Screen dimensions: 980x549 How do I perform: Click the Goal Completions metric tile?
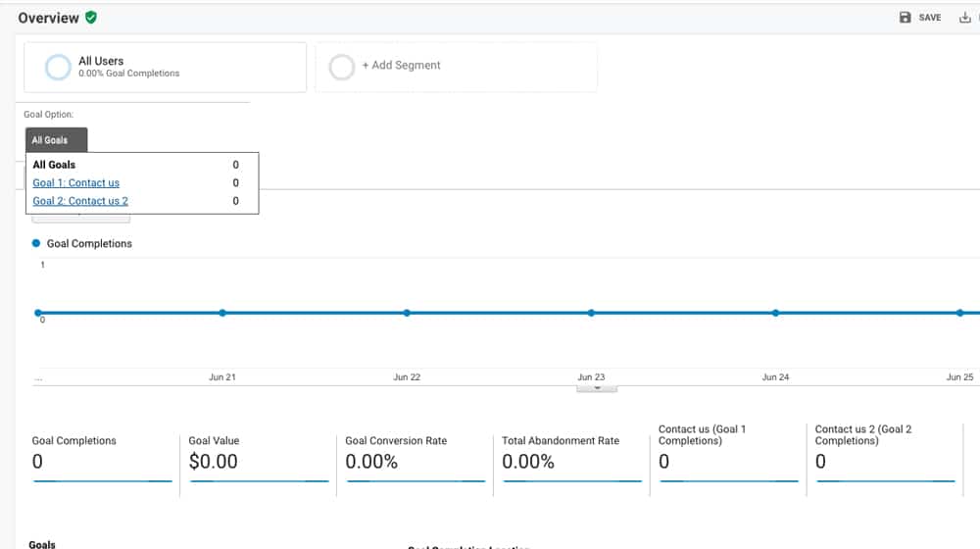click(102, 460)
